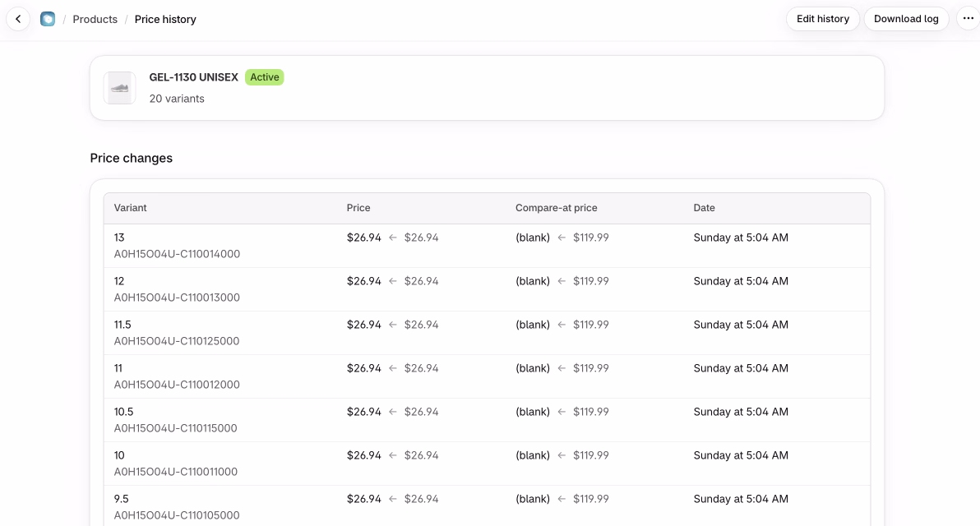The image size is (980, 526).
Task: Select SKU A0H15O04U-C110014000
Action: pyautogui.click(x=177, y=254)
